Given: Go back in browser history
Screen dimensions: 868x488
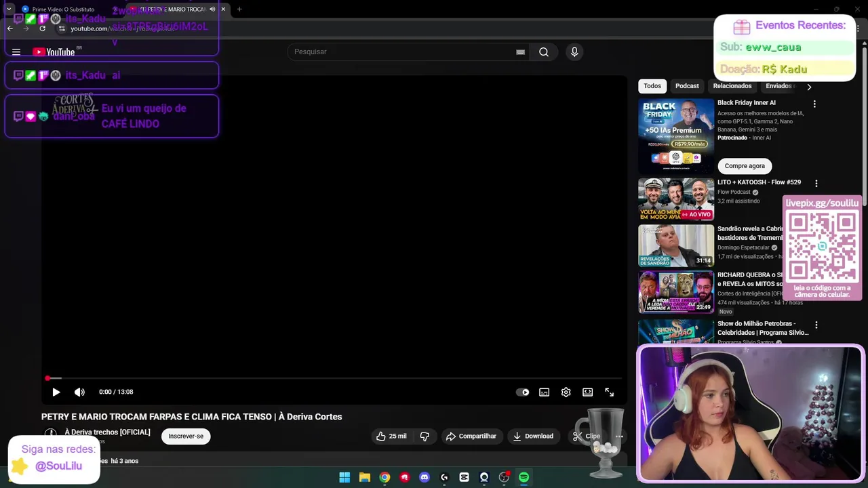Looking at the screenshot, I should coord(9,28).
